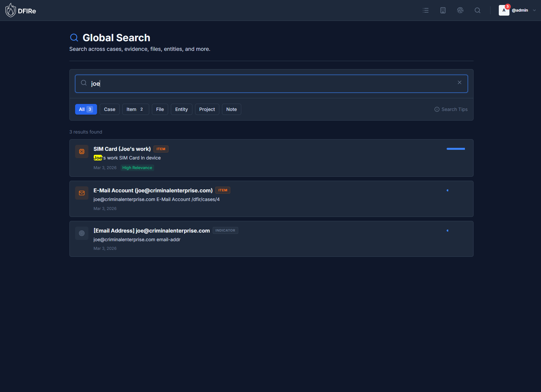The height and width of the screenshot is (392, 541).
Task: Clear the search query with the X
Action: pos(460,82)
